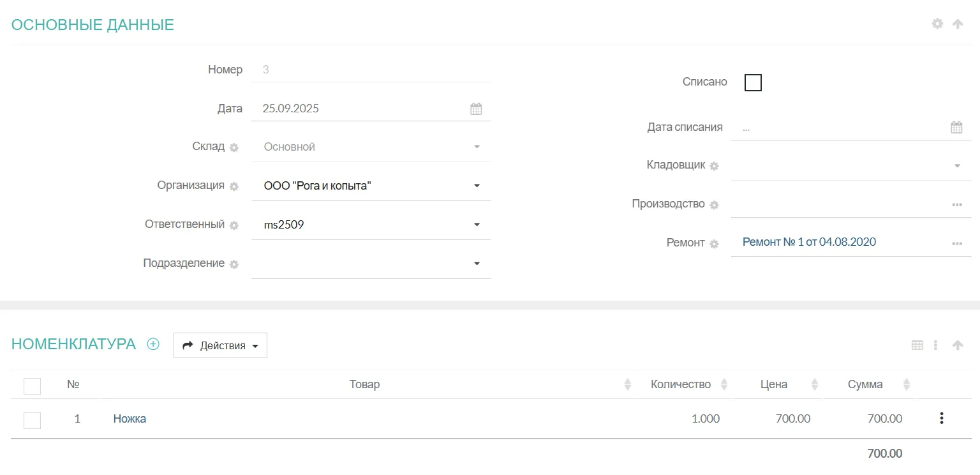
Task: Sort table by Количество column
Action: tap(724, 384)
